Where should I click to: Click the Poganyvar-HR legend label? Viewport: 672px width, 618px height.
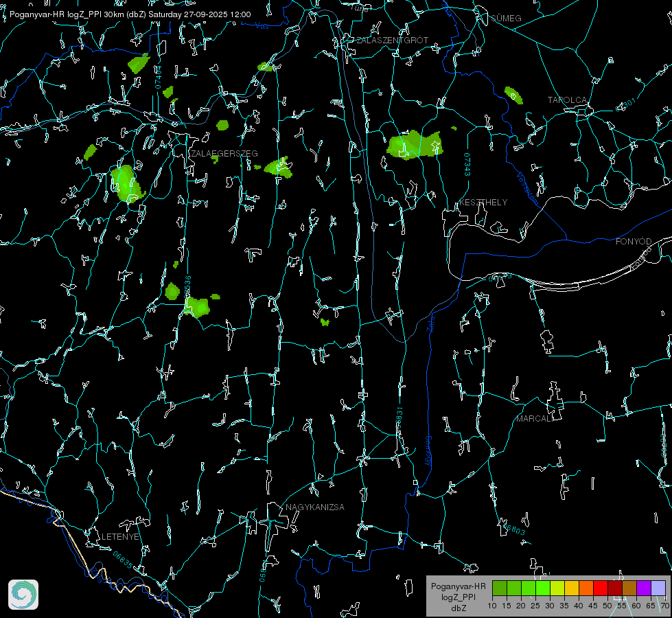[x=458, y=586]
